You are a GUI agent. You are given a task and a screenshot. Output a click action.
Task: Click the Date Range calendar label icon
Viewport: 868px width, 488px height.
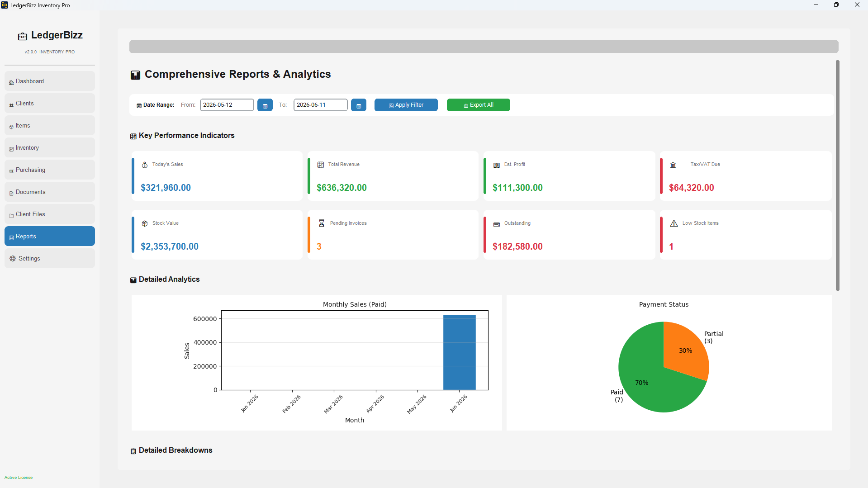[x=139, y=105]
